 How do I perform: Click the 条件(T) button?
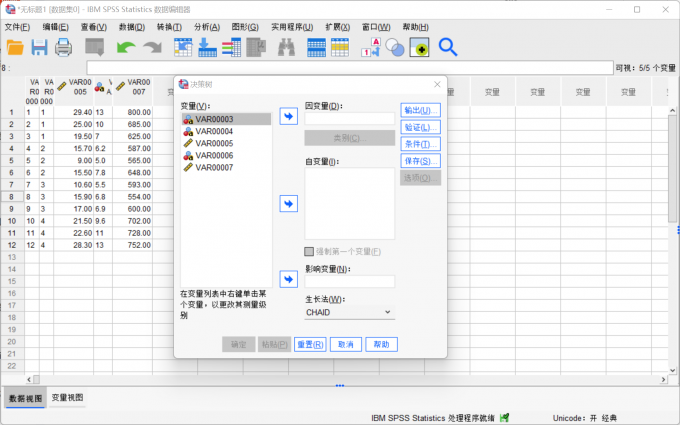pos(420,144)
